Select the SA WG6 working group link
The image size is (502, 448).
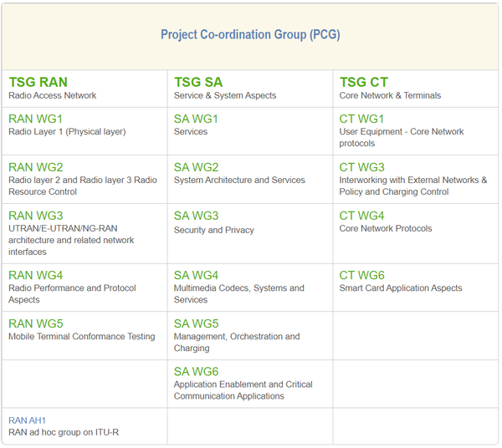pyautogui.click(x=196, y=371)
